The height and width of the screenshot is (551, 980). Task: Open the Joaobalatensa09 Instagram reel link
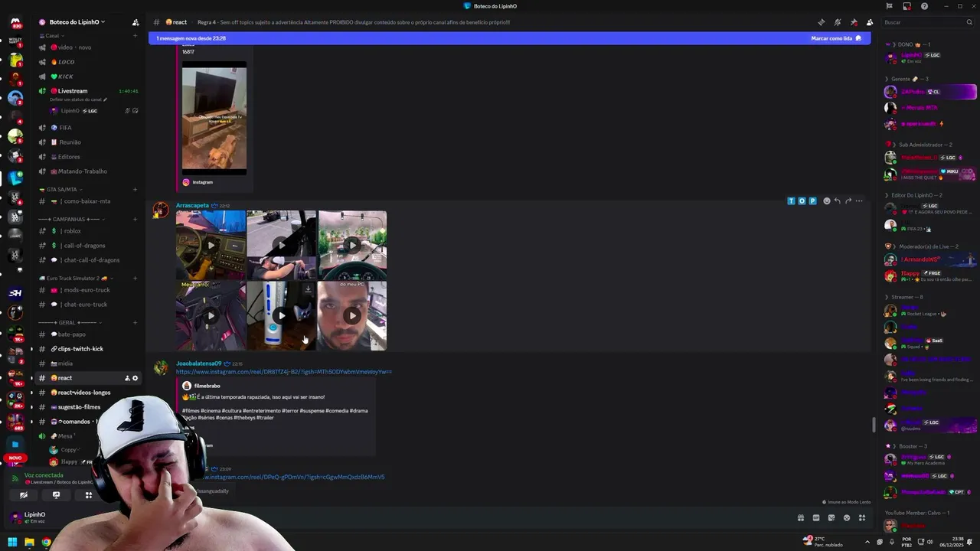point(283,372)
